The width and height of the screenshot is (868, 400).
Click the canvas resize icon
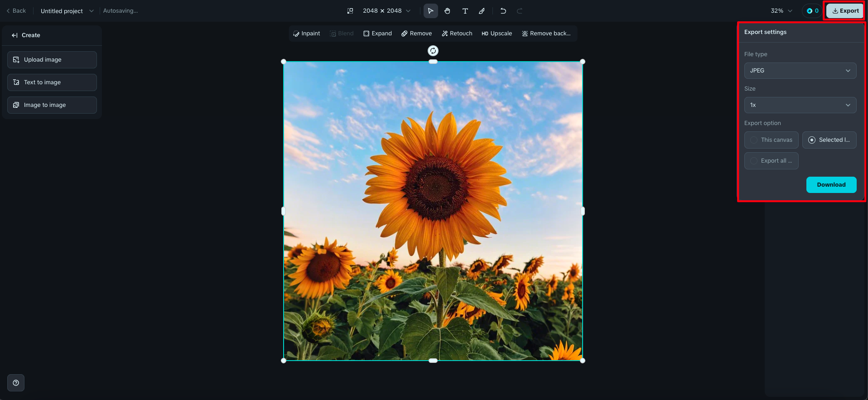(x=350, y=11)
